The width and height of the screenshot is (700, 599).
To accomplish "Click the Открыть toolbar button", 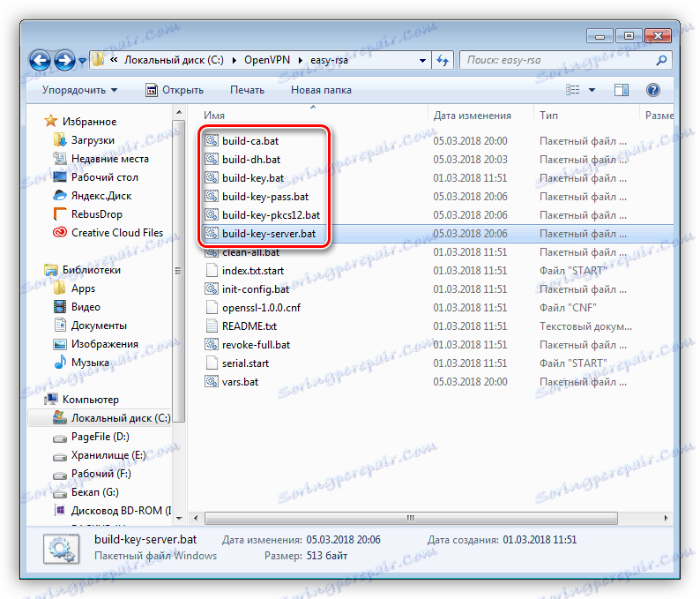I will pyautogui.click(x=175, y=90).
